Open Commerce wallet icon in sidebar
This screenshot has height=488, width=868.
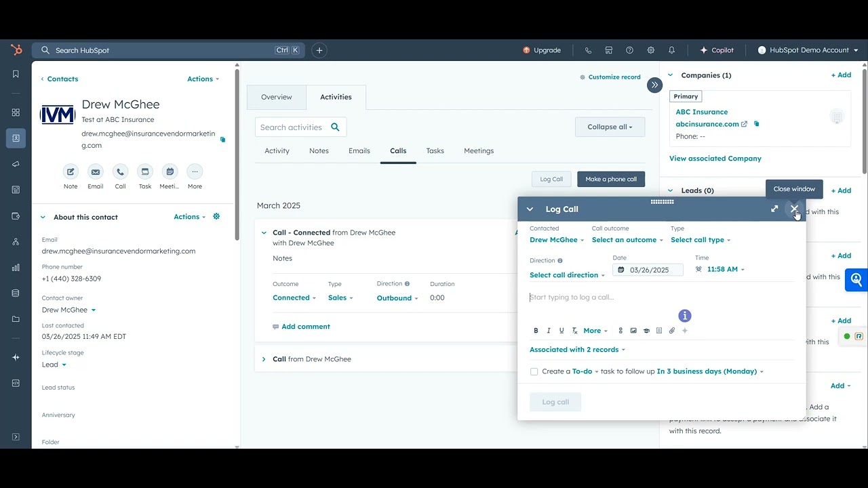16,216
